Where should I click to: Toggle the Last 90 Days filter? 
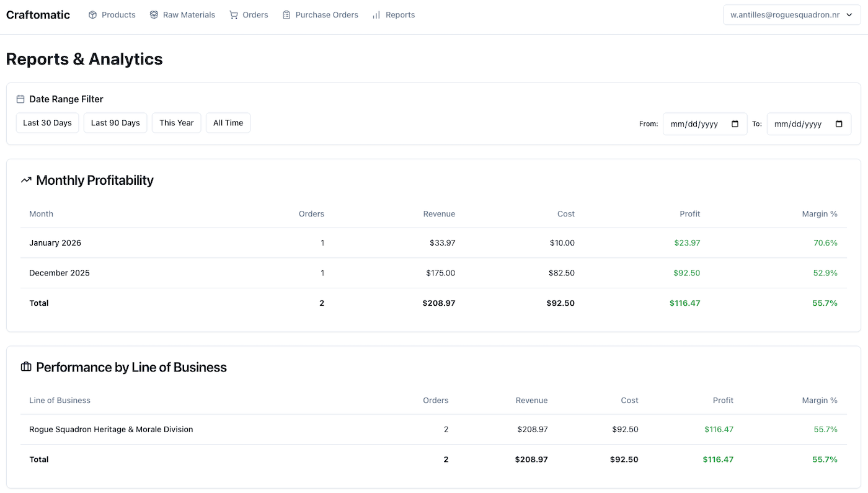pos(115,123)
